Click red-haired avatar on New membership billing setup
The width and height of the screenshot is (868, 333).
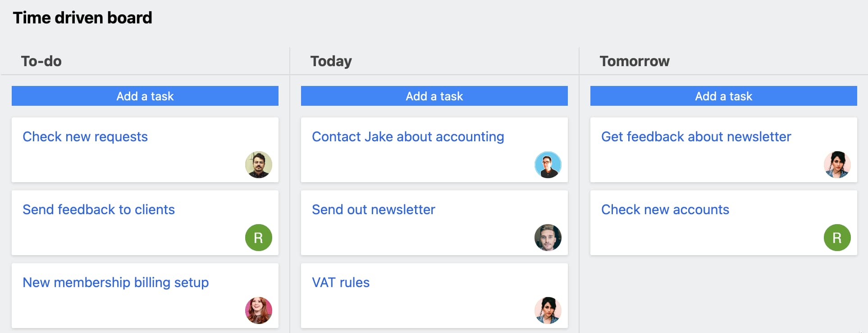pos(259,310)
